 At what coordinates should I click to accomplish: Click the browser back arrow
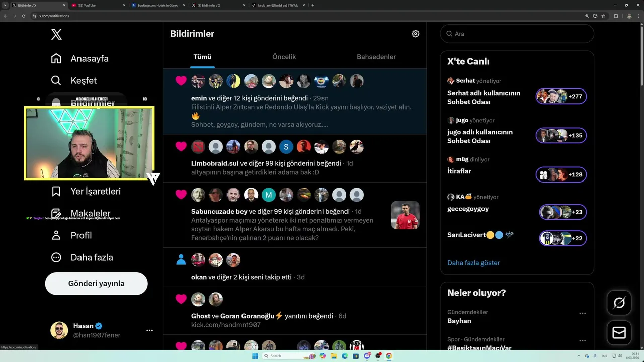[x=6, y=16]
